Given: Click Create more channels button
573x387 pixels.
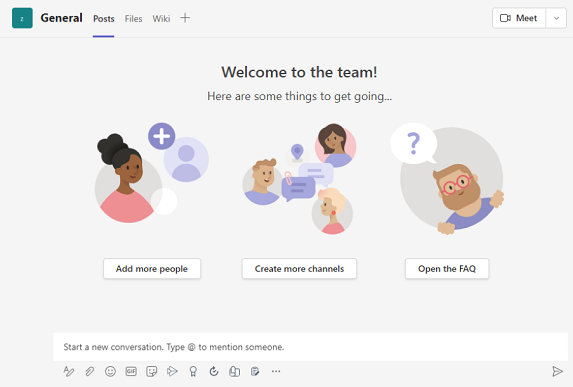Looking at the screenshot, I should point(299,269).
